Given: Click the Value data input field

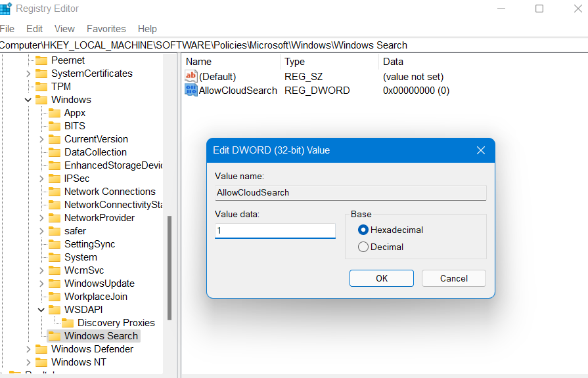Looking at the screenshot, I should click(x=275, y=231).
